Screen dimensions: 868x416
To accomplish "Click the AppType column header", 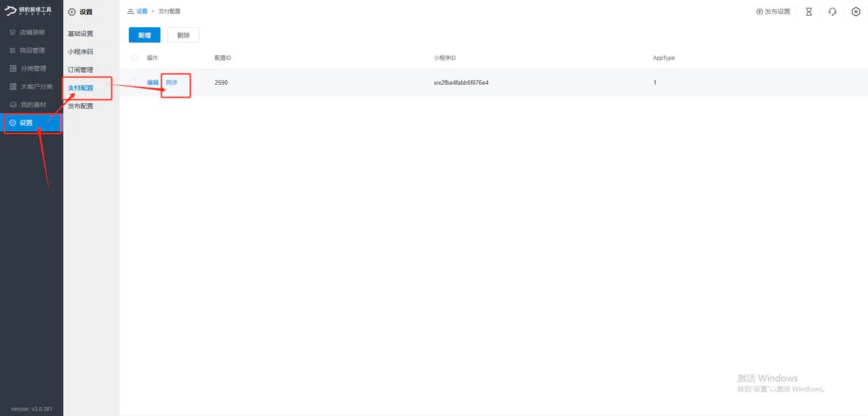I will [664, 58].
